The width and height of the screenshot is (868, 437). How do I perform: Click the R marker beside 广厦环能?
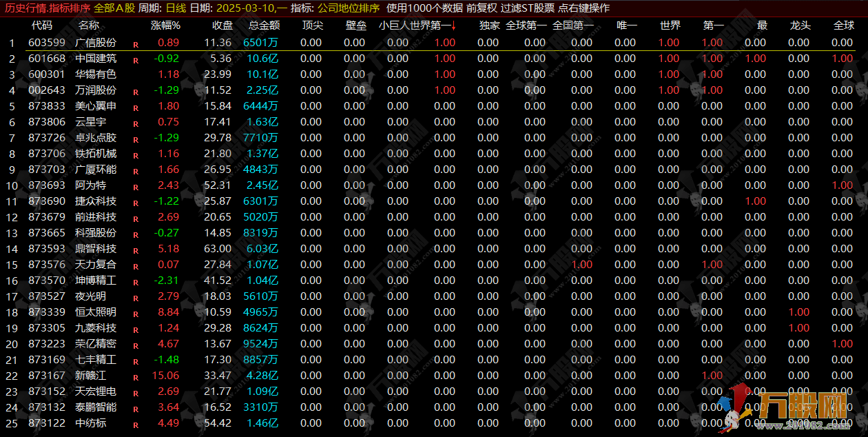[x=135, y=171]
